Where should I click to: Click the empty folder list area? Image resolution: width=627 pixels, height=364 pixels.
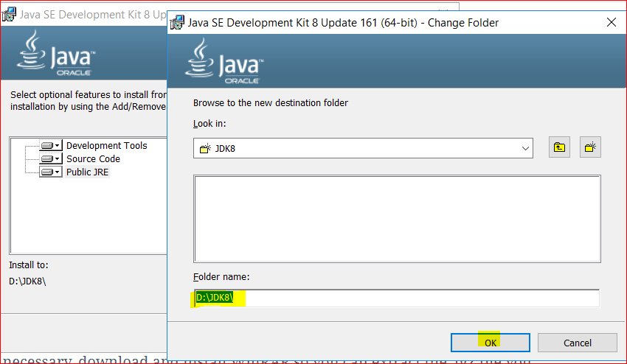397,219
